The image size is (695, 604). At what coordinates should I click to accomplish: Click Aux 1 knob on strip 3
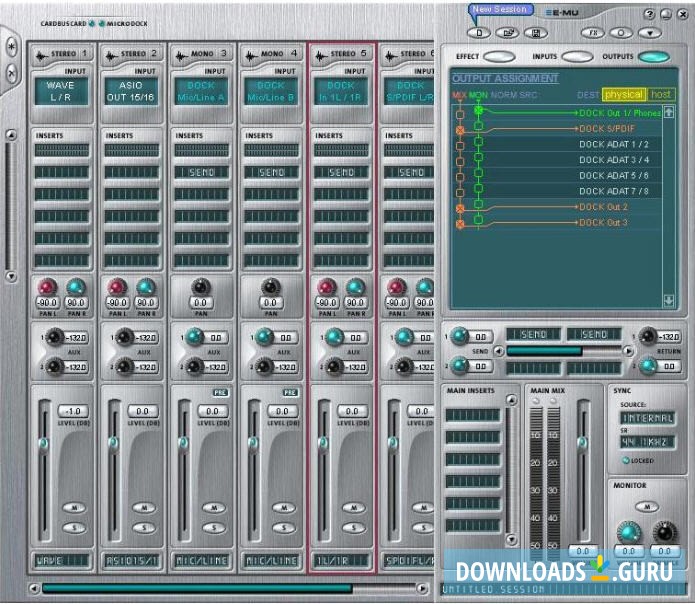(193, 337)
